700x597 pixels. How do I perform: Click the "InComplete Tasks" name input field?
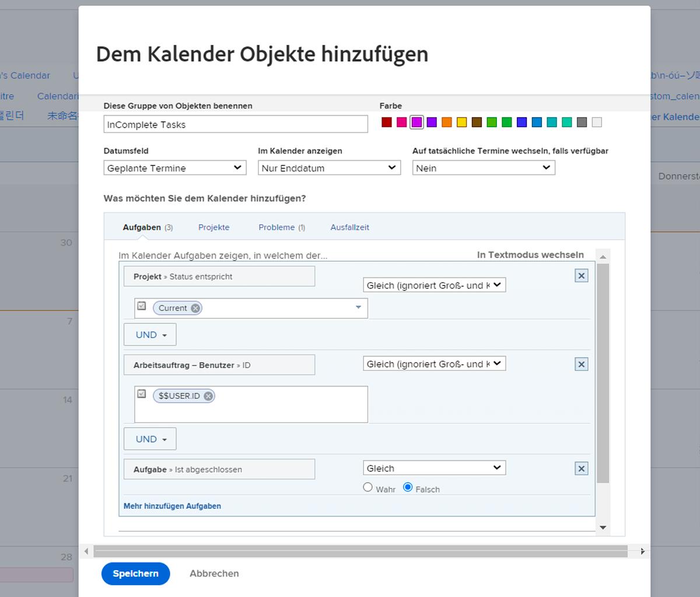(x=235, y=124)
